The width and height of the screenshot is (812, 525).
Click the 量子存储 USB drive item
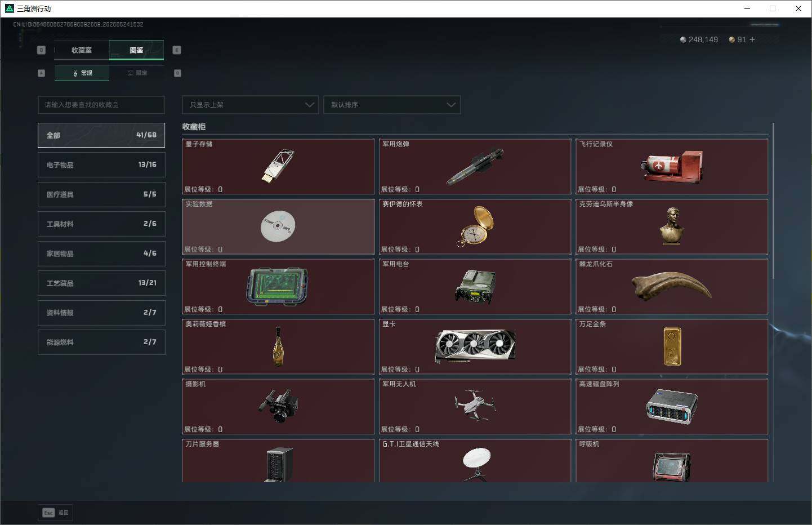[x=278, y=166]
